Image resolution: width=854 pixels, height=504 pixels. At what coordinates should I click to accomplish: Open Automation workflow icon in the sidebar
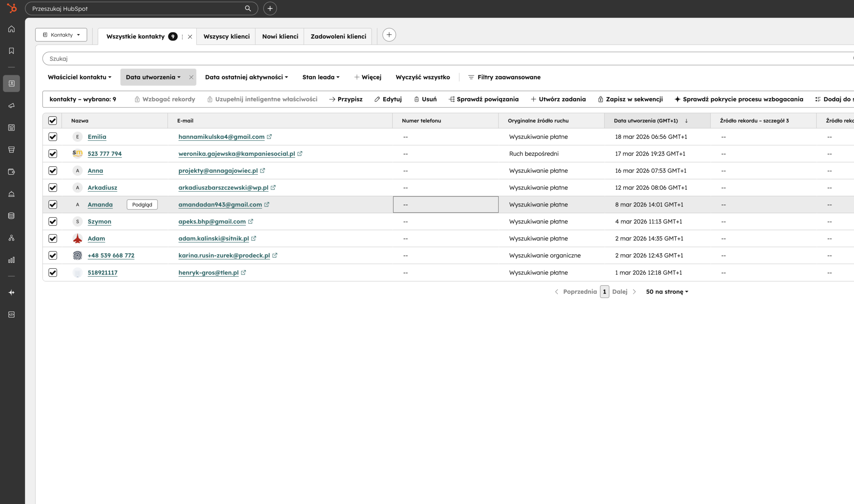point(12,238)
